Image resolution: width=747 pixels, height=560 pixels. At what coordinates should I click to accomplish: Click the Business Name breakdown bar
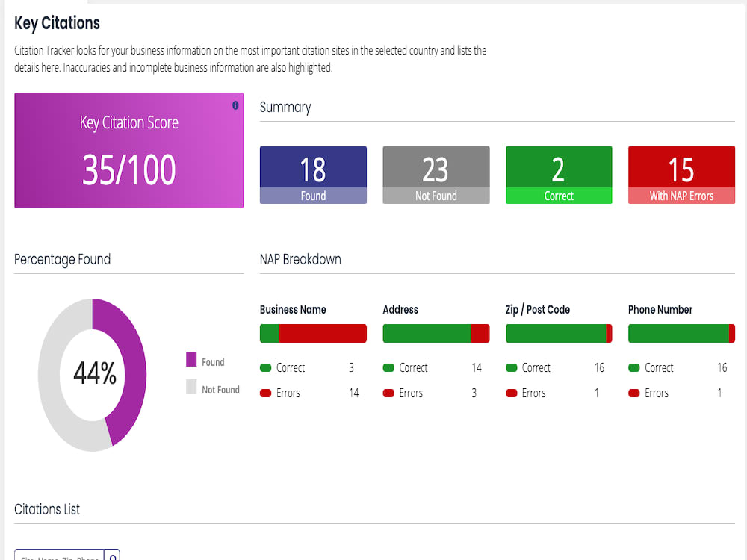tap(313, 333)
